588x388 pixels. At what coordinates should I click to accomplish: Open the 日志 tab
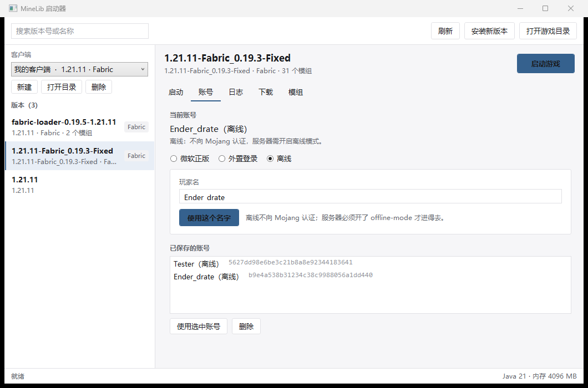coord(236,92)
